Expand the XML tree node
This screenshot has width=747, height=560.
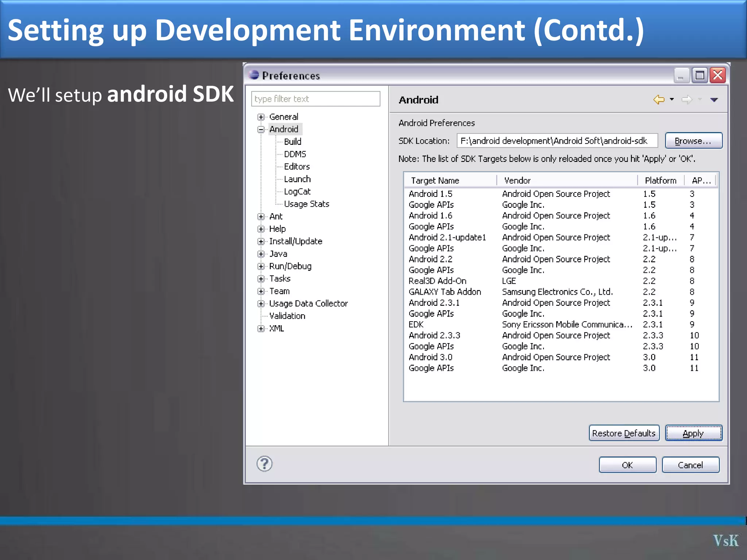pyautogui.click(x=261, y=328)
